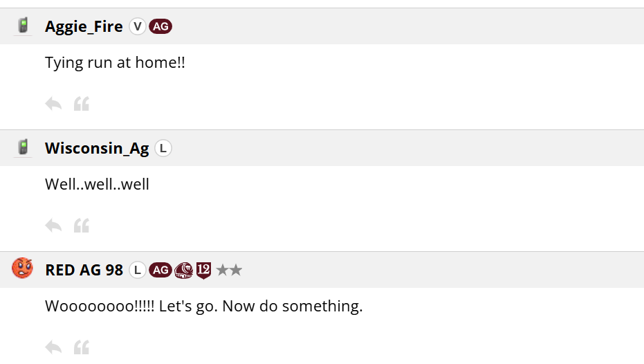
Task: Click the L badge next to Wisconsin_Ag
Action: [x=163, y=148]
